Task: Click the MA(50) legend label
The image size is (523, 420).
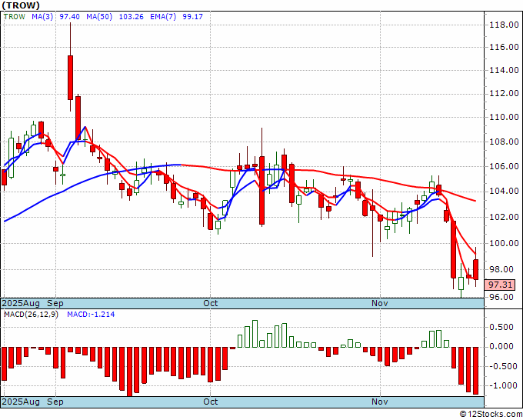Action: click(99, 17)
